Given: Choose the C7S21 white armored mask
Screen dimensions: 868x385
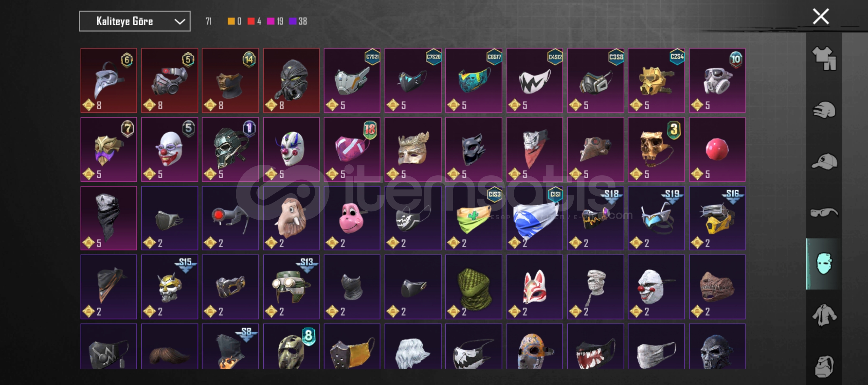Looking at the screenshot, I should coord(352,81).
